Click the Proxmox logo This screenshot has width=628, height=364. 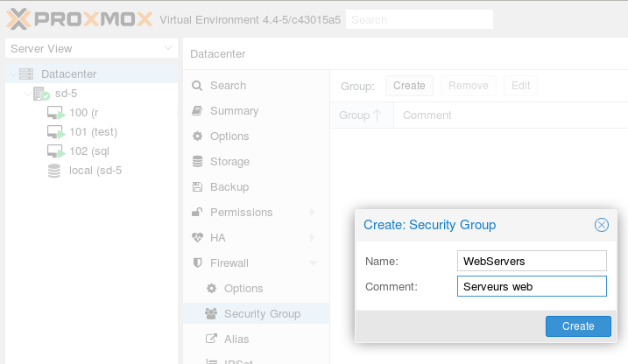[x=79, y=19]
